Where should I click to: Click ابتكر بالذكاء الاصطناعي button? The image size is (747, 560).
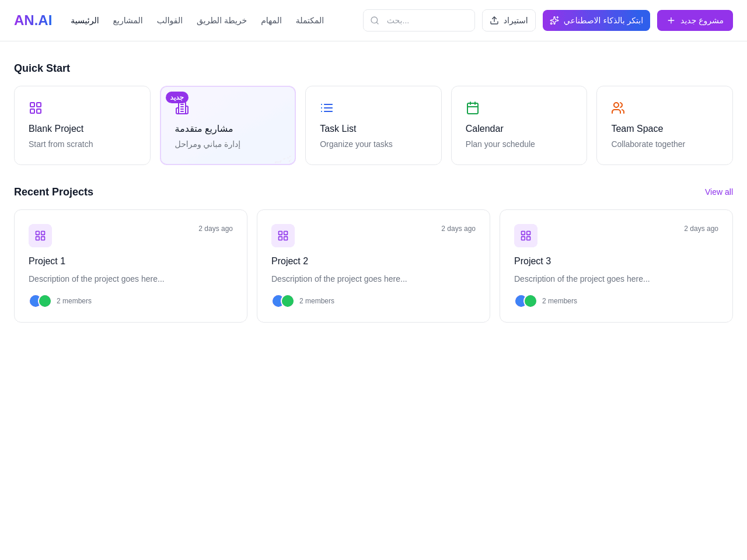[596, 20]
